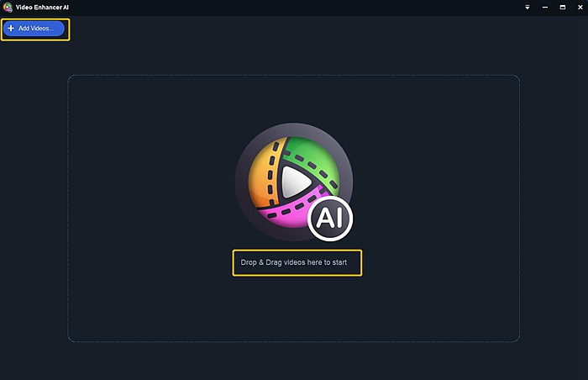Click the Add Videos button
This screenshot has height=380, width=588.
click(x=34, y=29)
